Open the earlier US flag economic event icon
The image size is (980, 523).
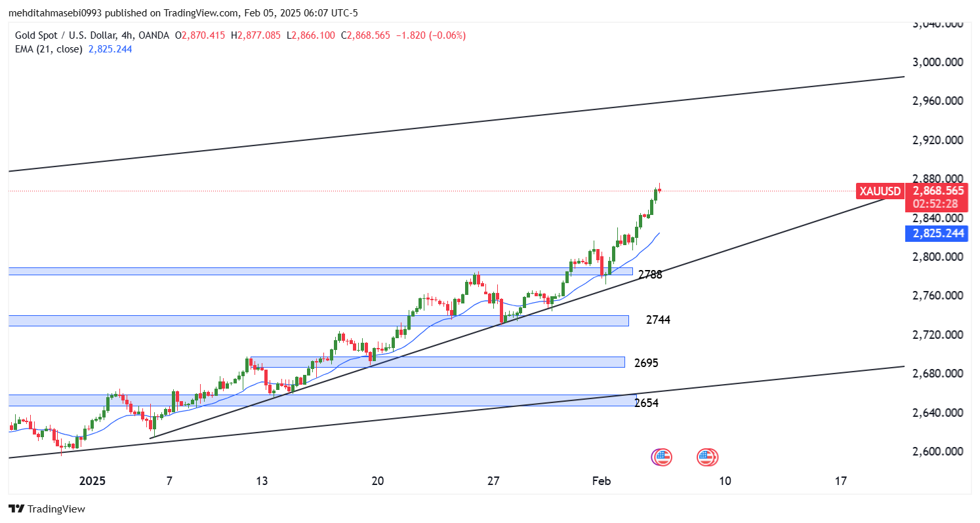(x=662, y=457)
